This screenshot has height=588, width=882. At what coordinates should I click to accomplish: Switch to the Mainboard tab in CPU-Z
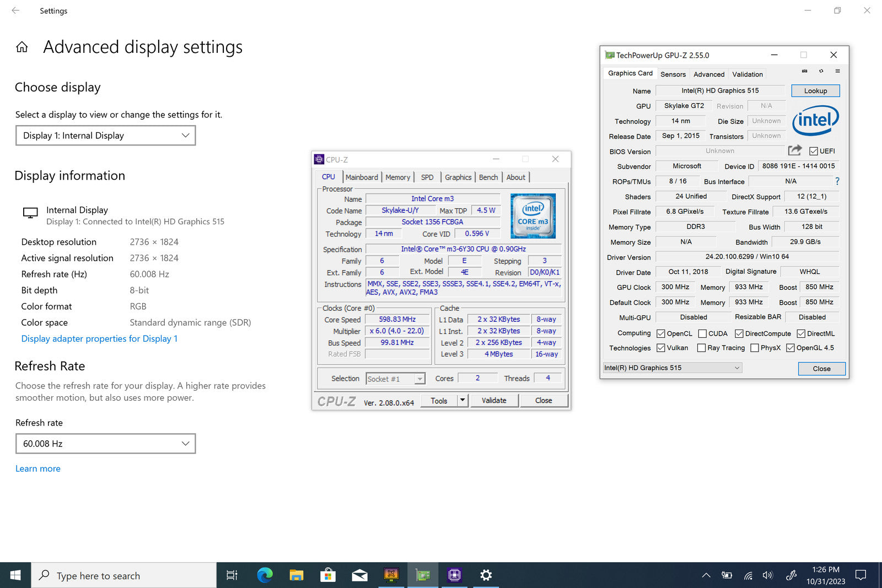point(362,177)
